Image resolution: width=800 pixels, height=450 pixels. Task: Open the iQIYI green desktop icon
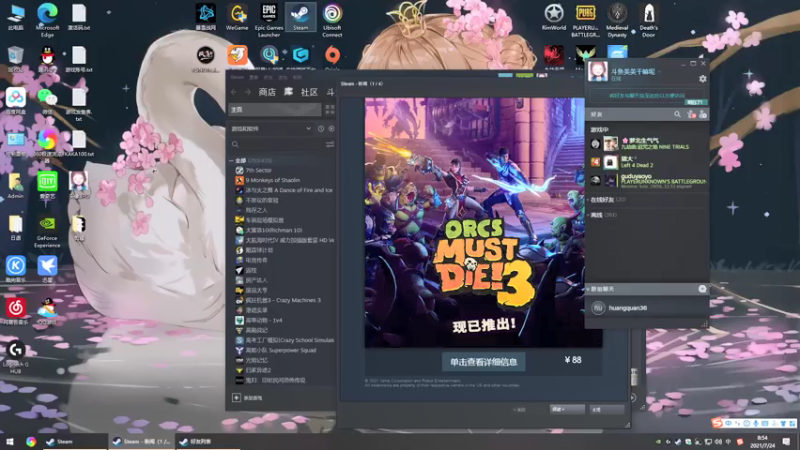pos(47,185)
